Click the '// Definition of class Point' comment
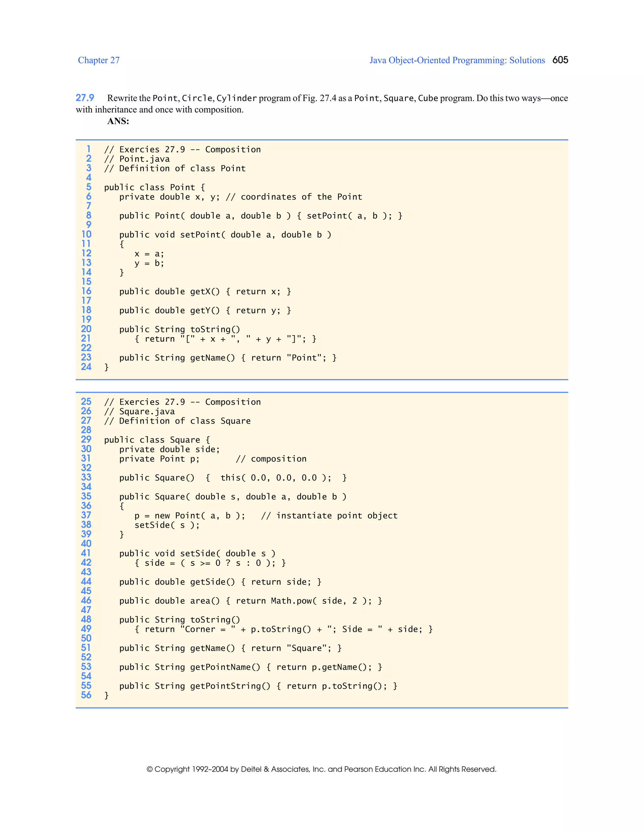644x833 pixels. 175,168
